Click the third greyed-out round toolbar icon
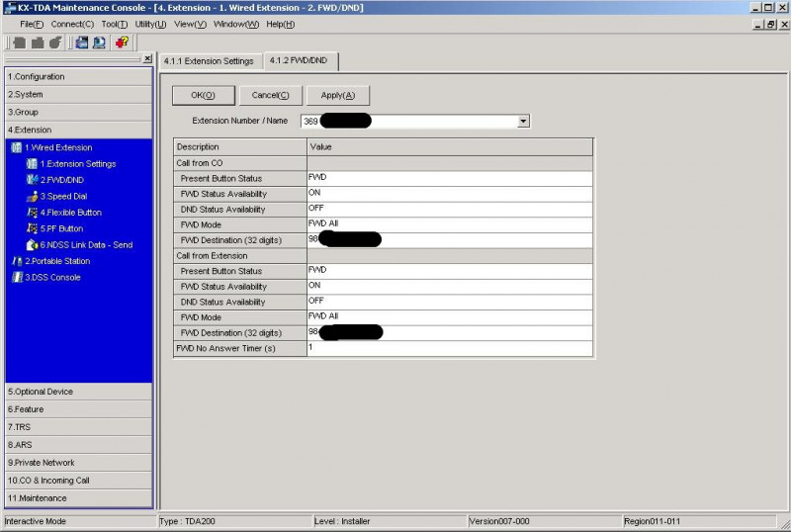 (55, 43)
